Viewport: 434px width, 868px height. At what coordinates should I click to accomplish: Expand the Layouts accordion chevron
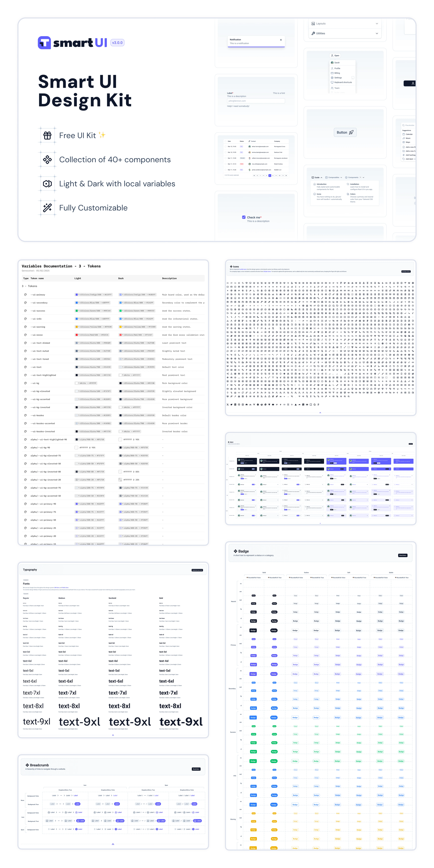click(x=377, y=24)
